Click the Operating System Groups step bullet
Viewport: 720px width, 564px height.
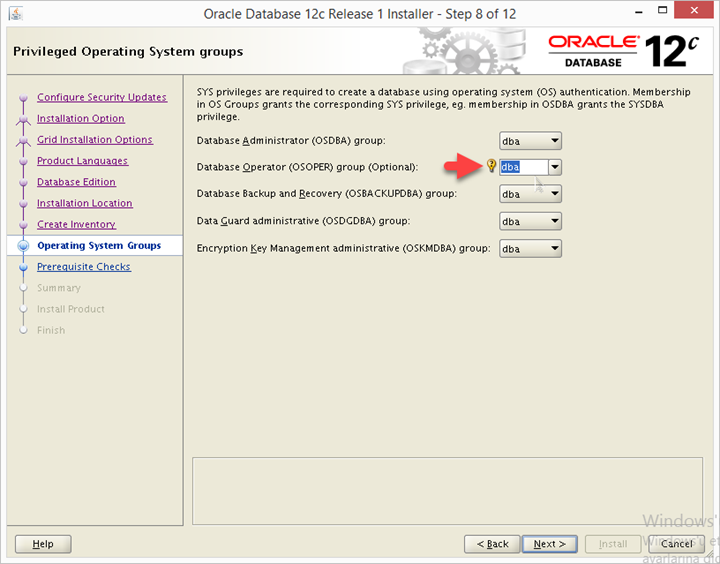point(23,246)
